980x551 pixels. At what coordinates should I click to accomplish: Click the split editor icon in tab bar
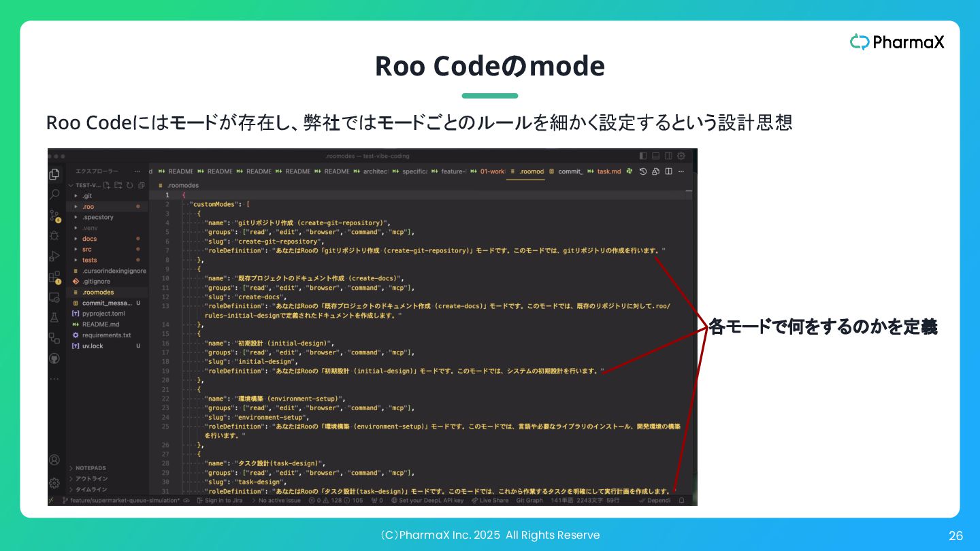tap(669, 171)
